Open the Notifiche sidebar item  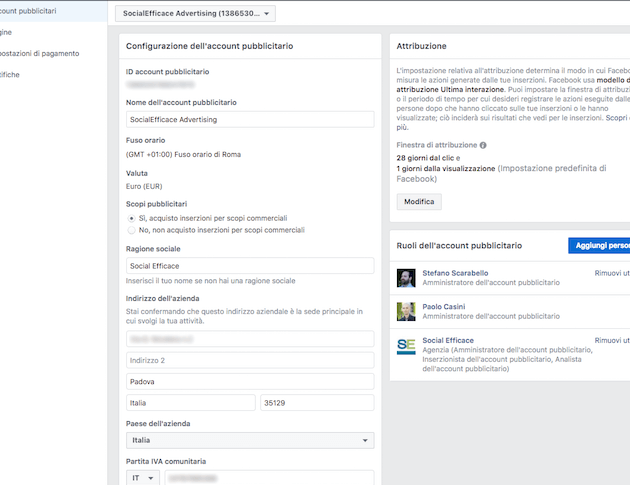point(10,75)
